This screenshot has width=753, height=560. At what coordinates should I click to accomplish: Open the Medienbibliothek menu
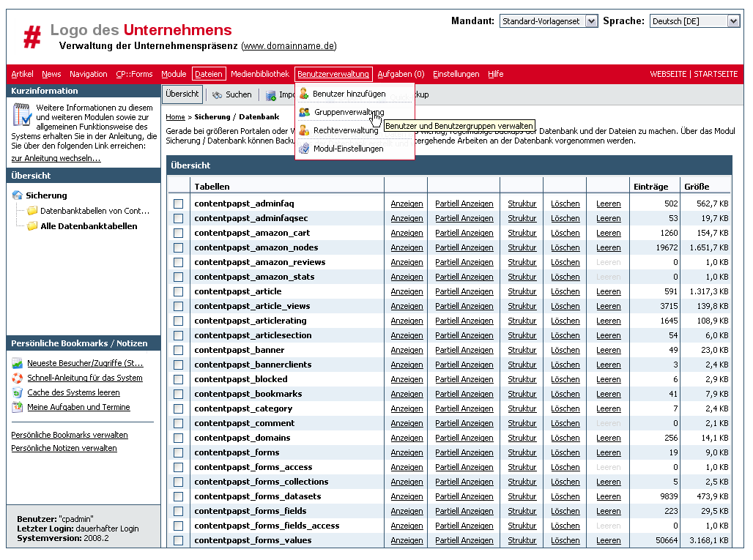(260, 74)
